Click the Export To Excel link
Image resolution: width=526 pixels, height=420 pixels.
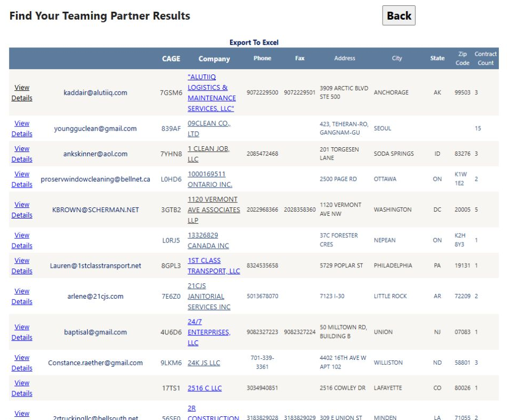(x=254, y=43)
